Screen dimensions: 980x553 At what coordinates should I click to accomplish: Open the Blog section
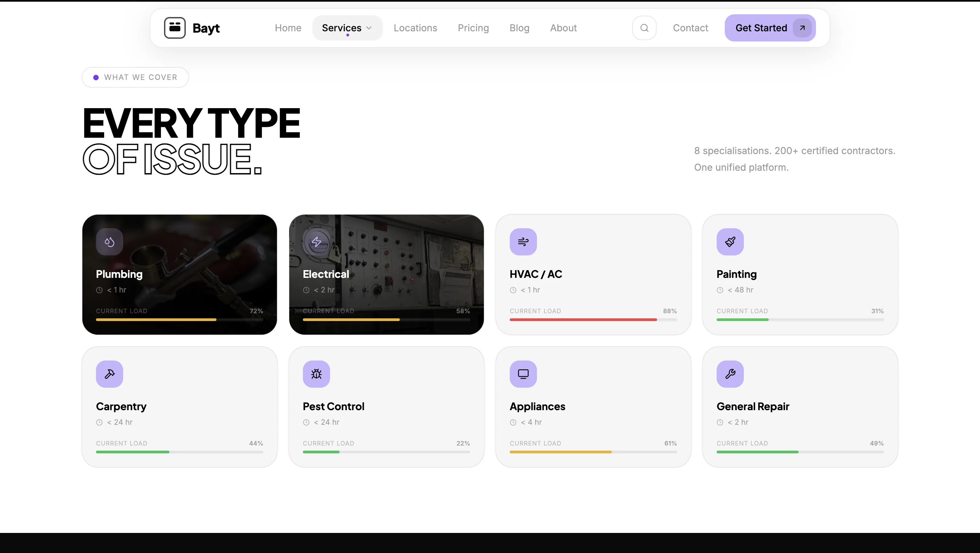coord(519,28)
